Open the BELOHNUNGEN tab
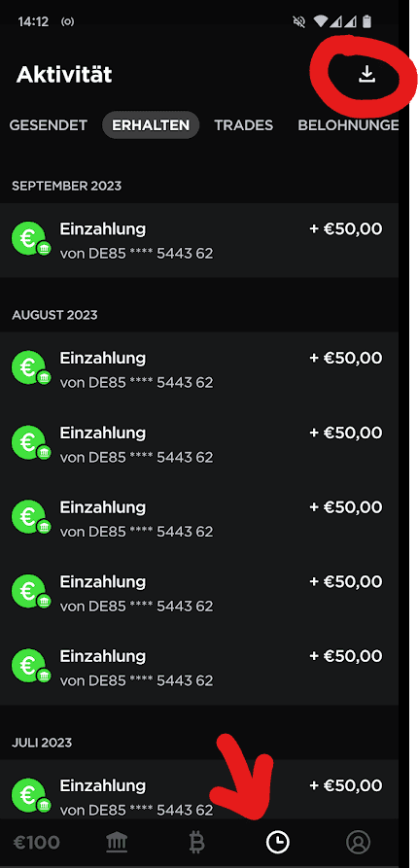The height and width of the screenshot is (868, 418). point(348,125)
